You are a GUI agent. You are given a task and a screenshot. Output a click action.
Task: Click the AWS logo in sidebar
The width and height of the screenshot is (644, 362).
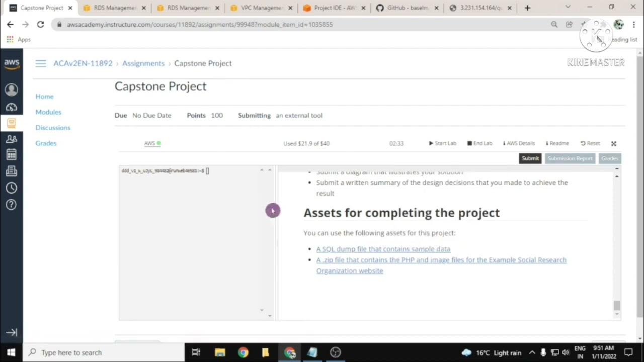[x=12, y=64]
